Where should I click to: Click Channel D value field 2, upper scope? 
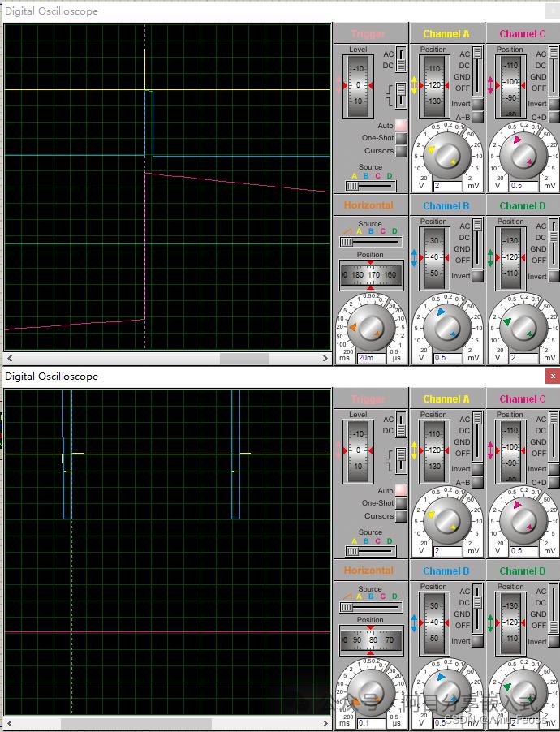pos(524,358)
